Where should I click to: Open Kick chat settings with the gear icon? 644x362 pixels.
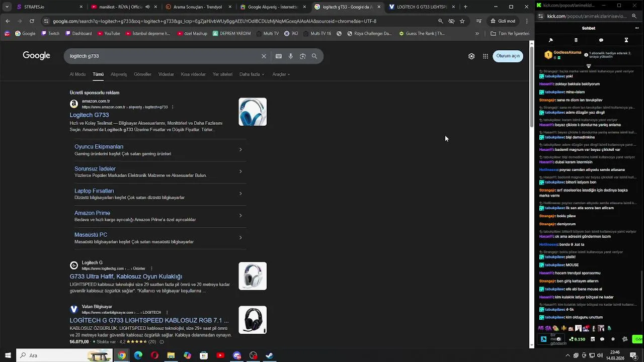[613, 339]
